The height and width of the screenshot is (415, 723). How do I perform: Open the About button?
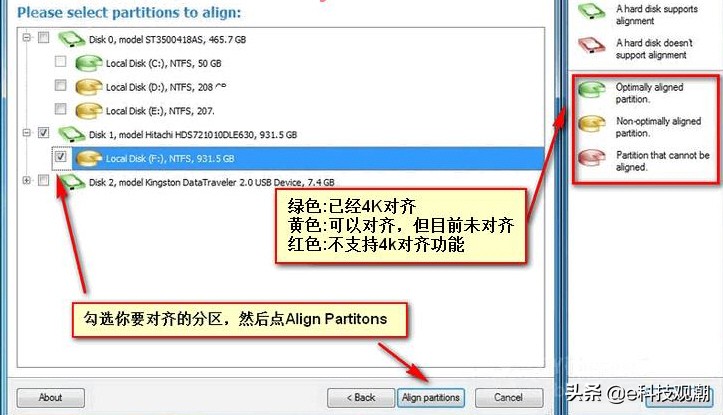tap(51, 397)
